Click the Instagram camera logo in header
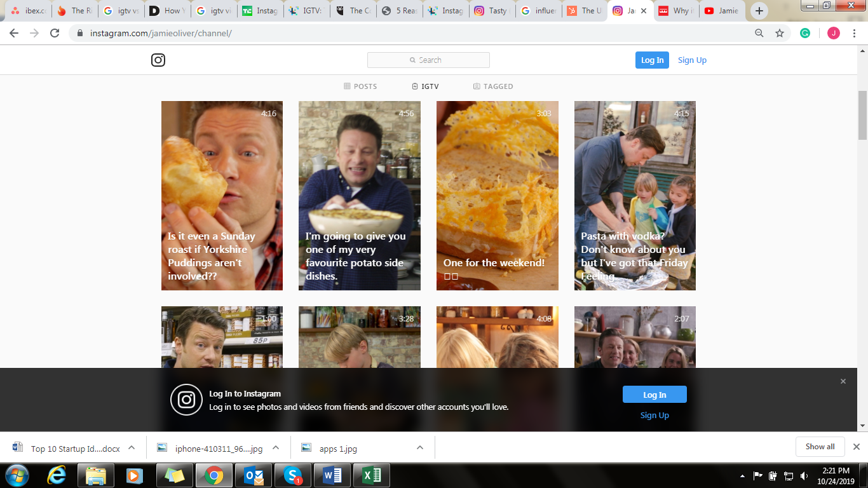Viewport: 868px width, 488px height. 158,60
